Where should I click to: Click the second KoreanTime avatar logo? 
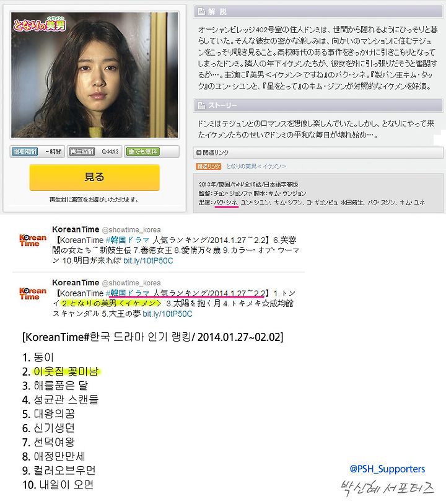33,293
